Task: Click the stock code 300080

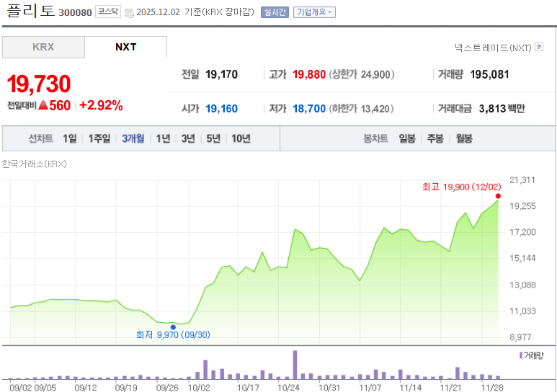Action: 76,13
